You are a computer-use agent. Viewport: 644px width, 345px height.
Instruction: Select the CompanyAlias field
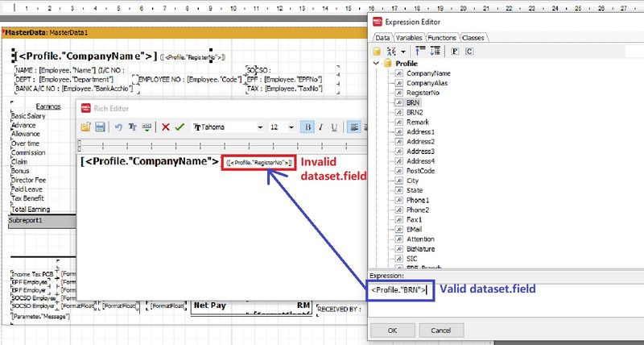coord(427,83)
